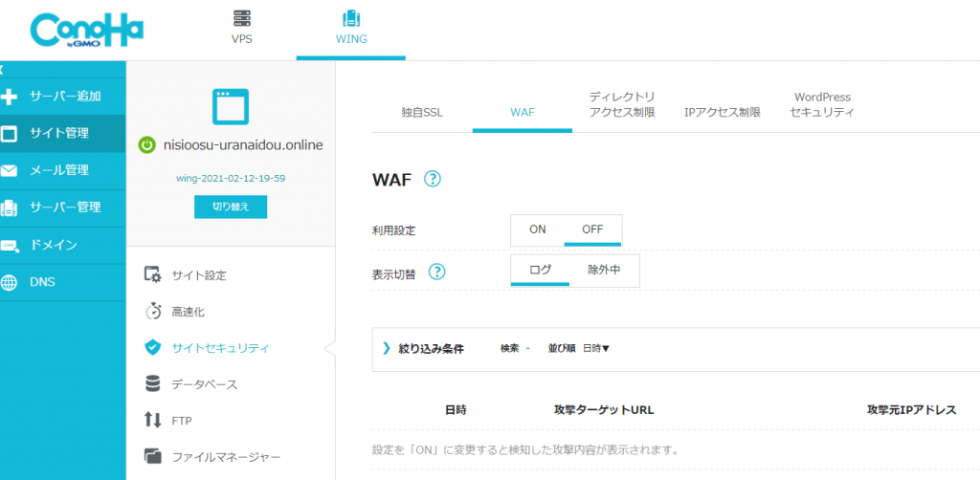
Task: Click the green power status icon
Action: pyautogui.click(x=145, y=145)
